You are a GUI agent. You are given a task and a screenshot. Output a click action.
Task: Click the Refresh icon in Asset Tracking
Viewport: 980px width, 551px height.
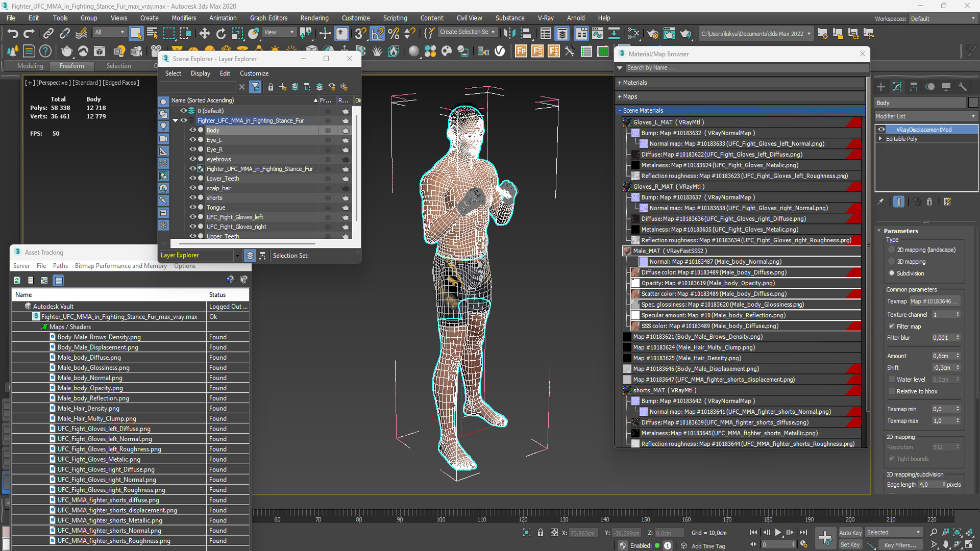(x=17, y=280)
